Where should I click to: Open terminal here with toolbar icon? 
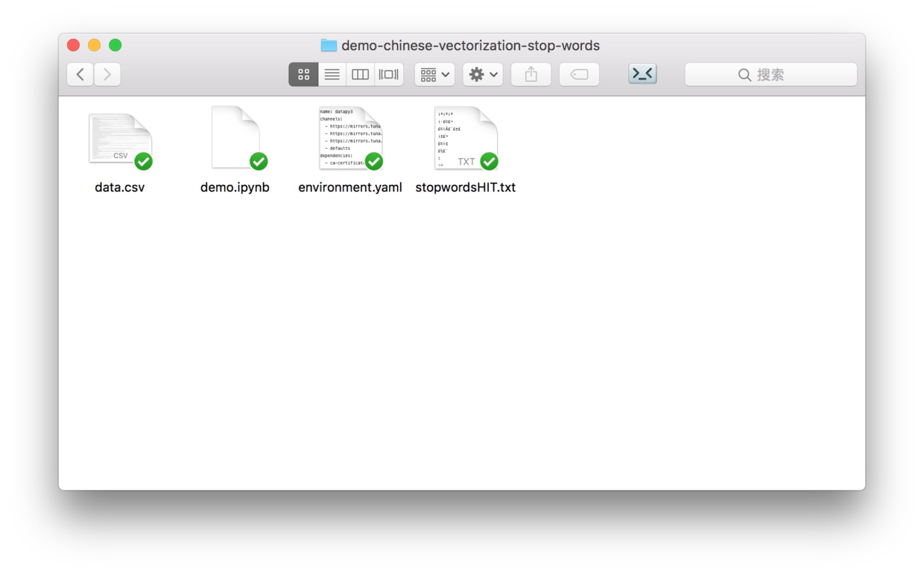(x=642, y=74)
